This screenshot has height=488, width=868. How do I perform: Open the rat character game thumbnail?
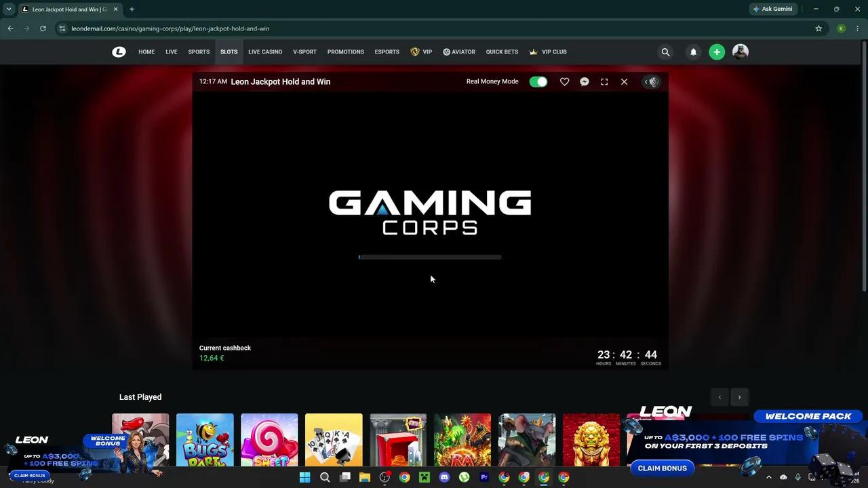(527, 440)
